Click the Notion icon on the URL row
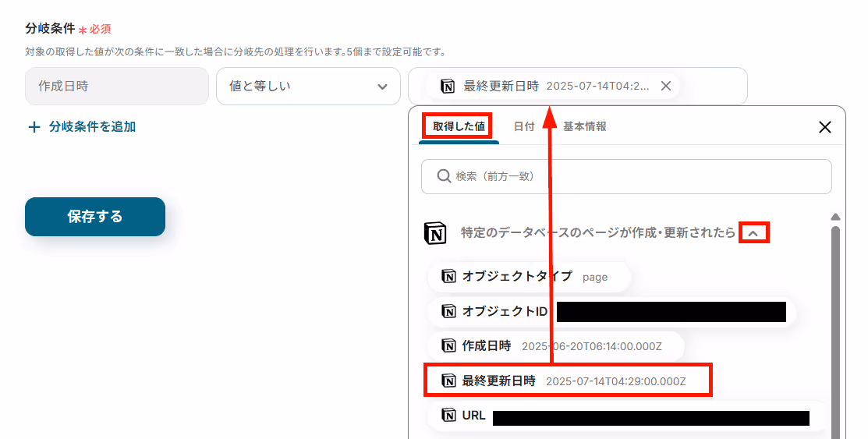This screenshot has width=868, height=439. [448, 415]
